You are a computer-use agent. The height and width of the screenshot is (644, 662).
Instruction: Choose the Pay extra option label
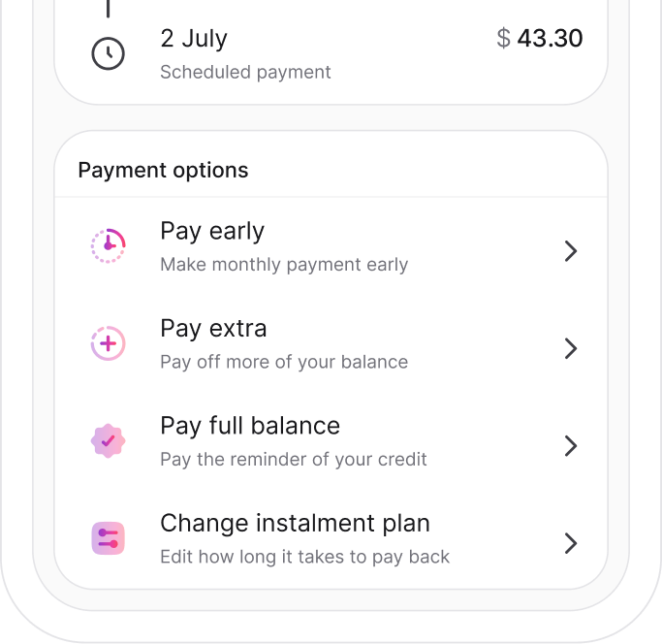(213, 329)
